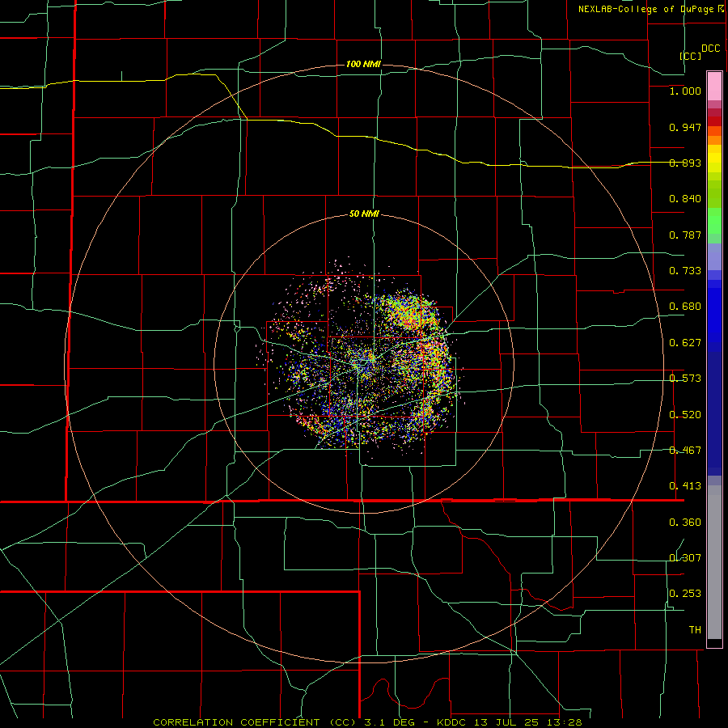728x728 pixels.
Task: Click the 0.787 scale value
Action: 685,235
